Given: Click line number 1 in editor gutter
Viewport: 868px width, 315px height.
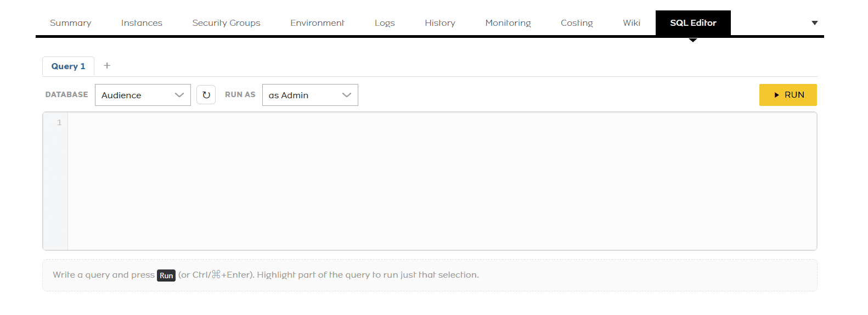Looking at the screenshot, I should point(59,123).
